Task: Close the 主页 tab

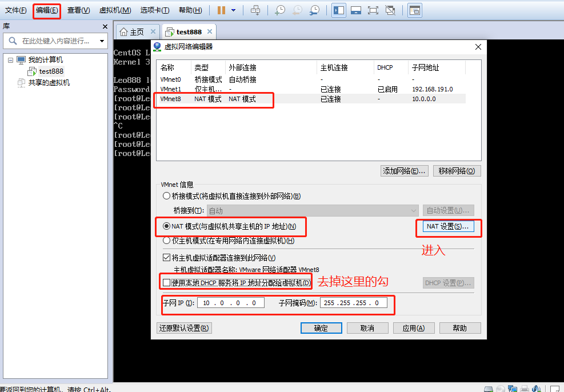Action: click(x=153, y=31)
